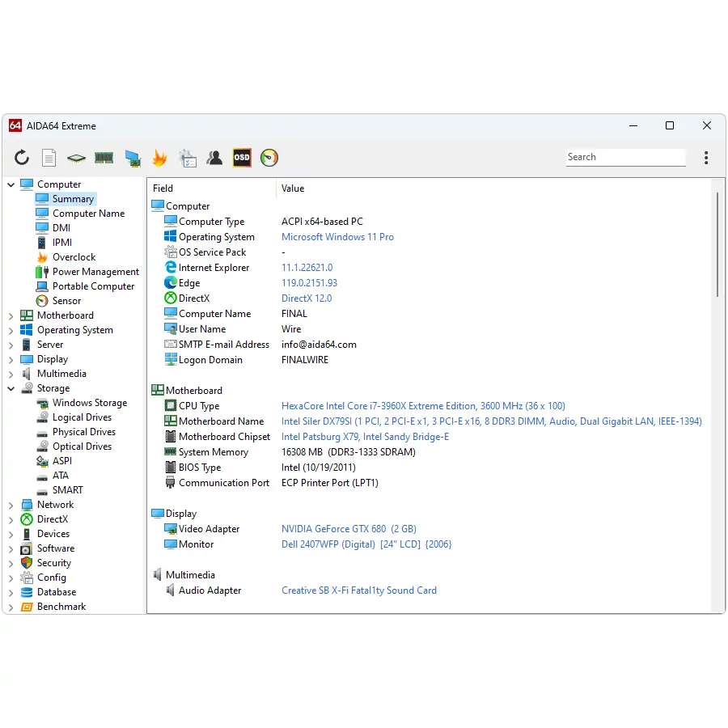The image size is (728, 728).
Task: Open the memory module toolbar icon
Action: 104,158
